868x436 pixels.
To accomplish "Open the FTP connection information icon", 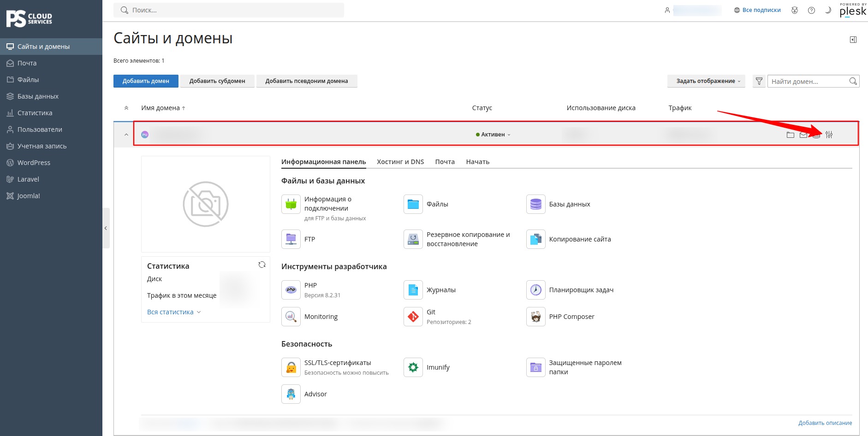I will coord(291,204).
